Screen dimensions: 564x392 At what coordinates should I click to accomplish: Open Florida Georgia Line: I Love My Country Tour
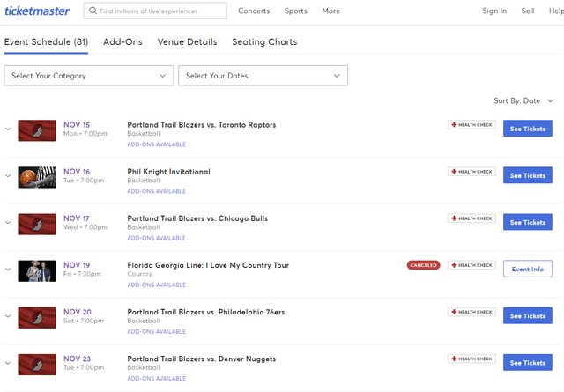coord(208,265)
